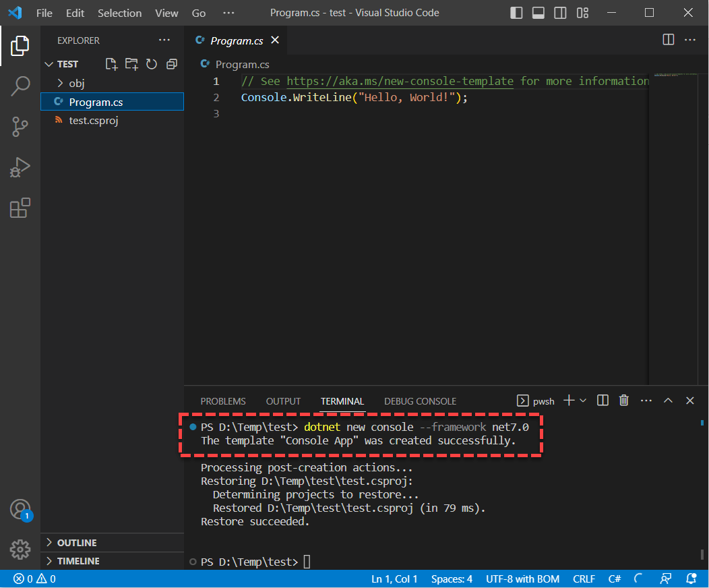Open errors and warnings in status bar
Screen dimensions: 709x588
click(x=34, y=579)
